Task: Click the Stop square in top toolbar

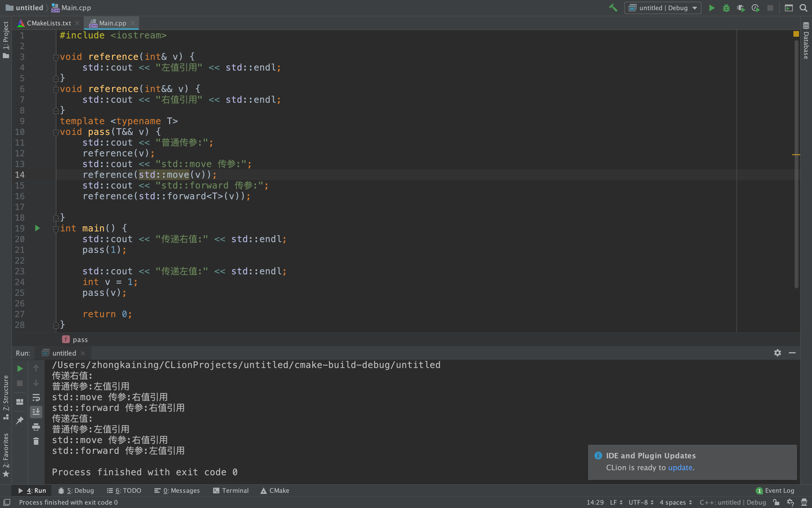Action: (x=770, y=8)
